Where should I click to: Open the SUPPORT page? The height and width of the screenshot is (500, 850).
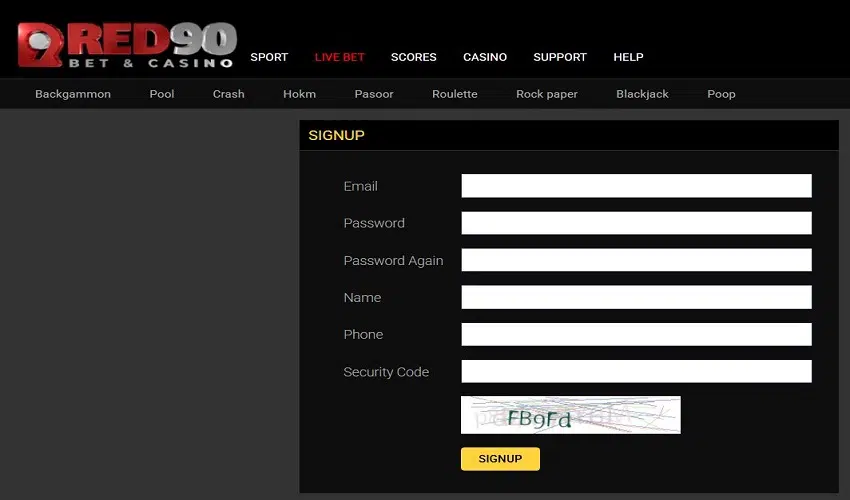click(x=559, y=57)
